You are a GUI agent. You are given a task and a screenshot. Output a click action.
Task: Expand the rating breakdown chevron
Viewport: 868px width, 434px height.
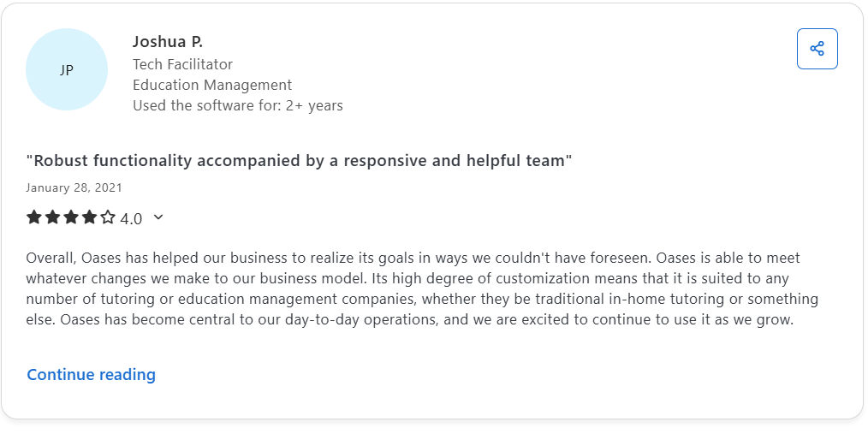click(x=158, y=217)
